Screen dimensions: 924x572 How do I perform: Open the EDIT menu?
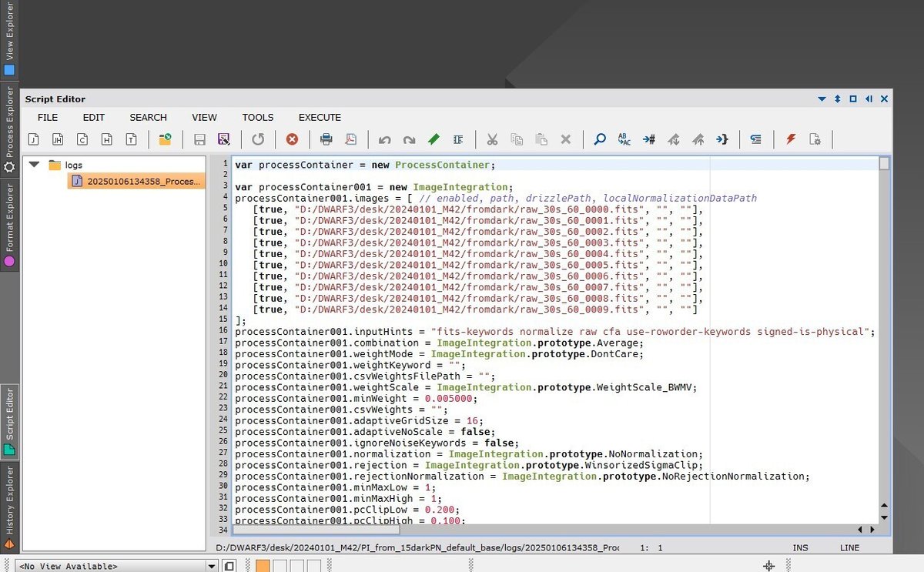tap(94, 117)
